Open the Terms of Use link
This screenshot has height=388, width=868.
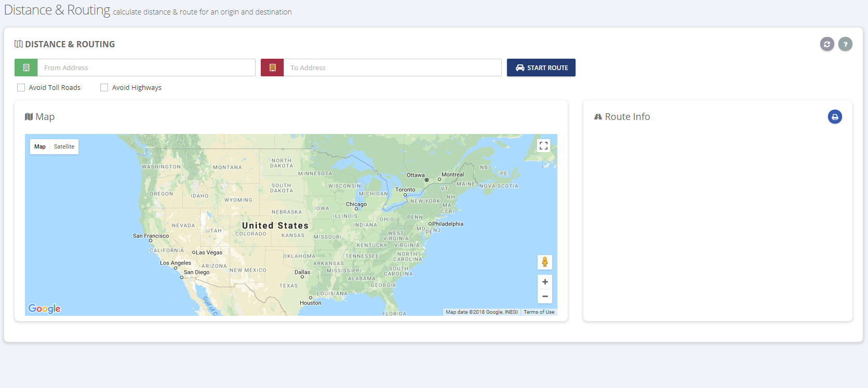[539, 312]
